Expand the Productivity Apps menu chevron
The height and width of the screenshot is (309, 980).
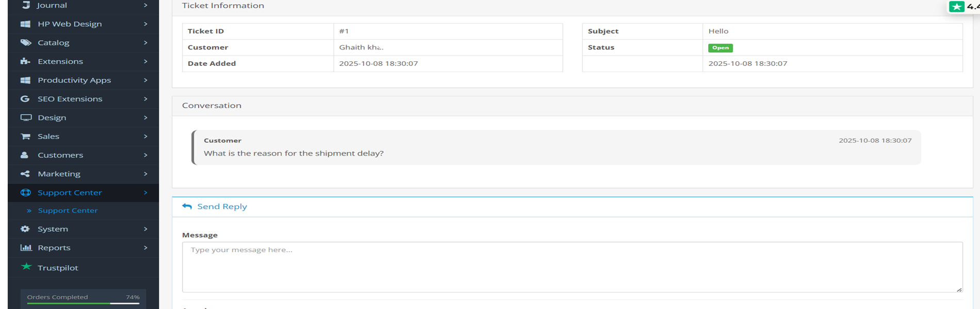(x=145, y=80)
